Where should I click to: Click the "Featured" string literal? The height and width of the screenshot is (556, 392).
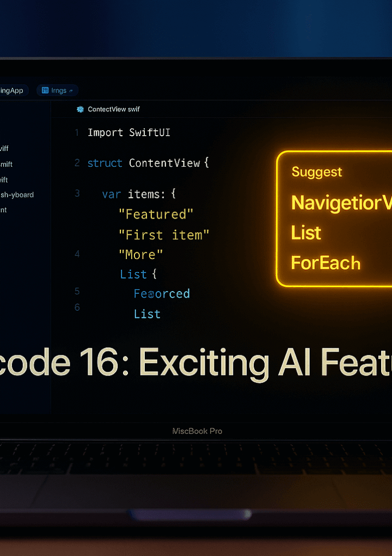156,214
